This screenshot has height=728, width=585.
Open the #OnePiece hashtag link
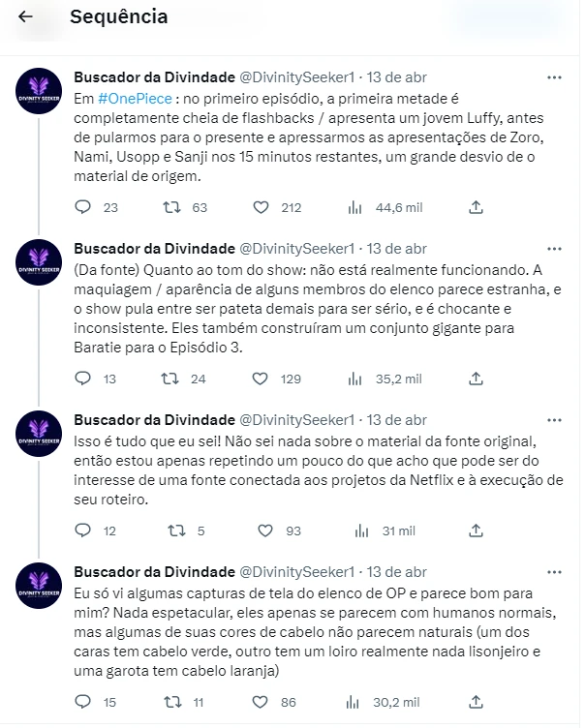click(136, 99)
